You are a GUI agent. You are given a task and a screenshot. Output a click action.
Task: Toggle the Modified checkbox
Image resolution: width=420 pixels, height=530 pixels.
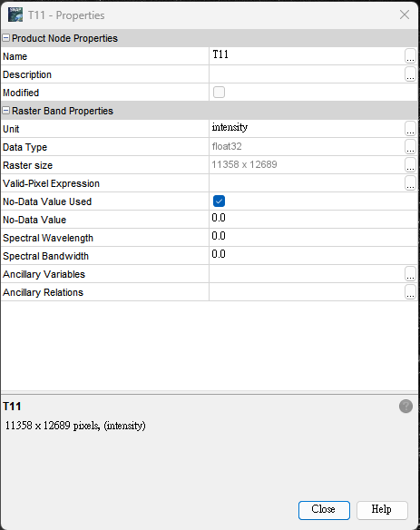click(x=219, y=92)
